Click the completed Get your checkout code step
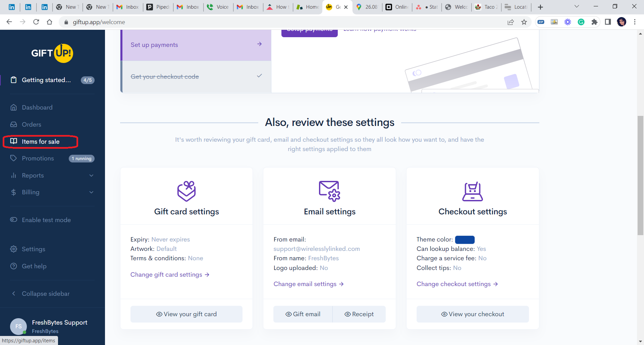This screenshot has height=345, width=644. click(x=196, y=76)
